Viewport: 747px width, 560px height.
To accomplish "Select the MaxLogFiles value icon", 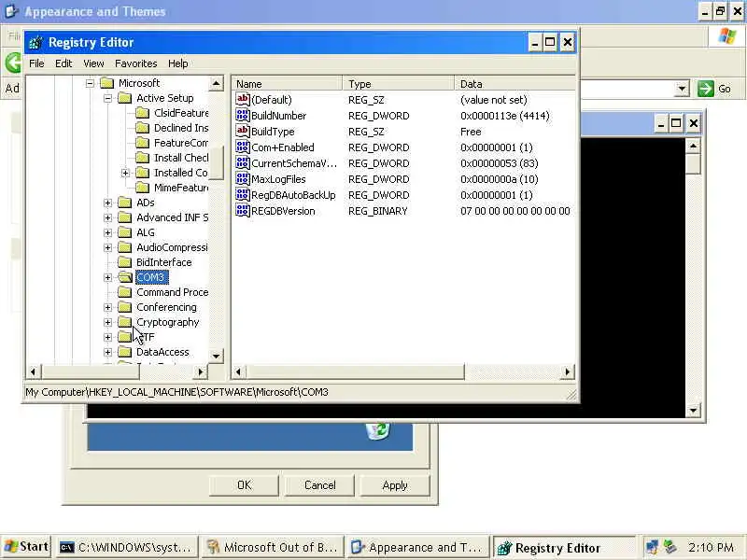I will tap(243, 178).
